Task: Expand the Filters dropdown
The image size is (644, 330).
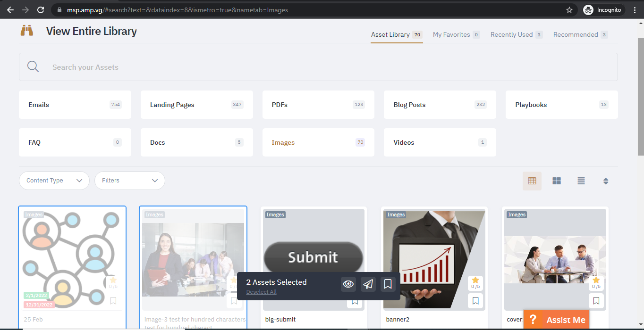Action: [x=130, y=181]
